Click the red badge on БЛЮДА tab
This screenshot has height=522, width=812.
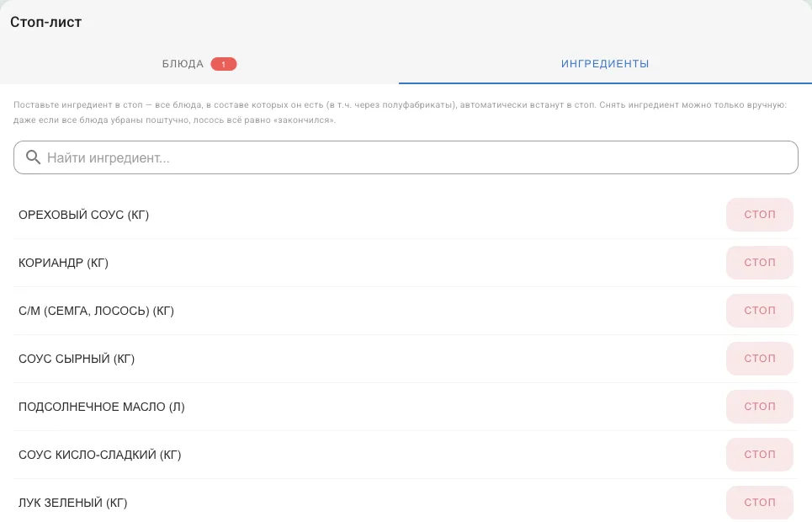224,64
